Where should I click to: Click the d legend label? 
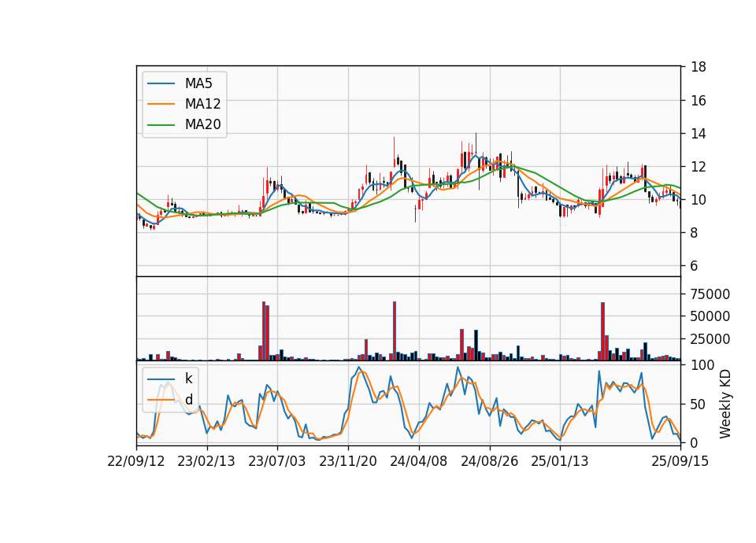(188, 400)
